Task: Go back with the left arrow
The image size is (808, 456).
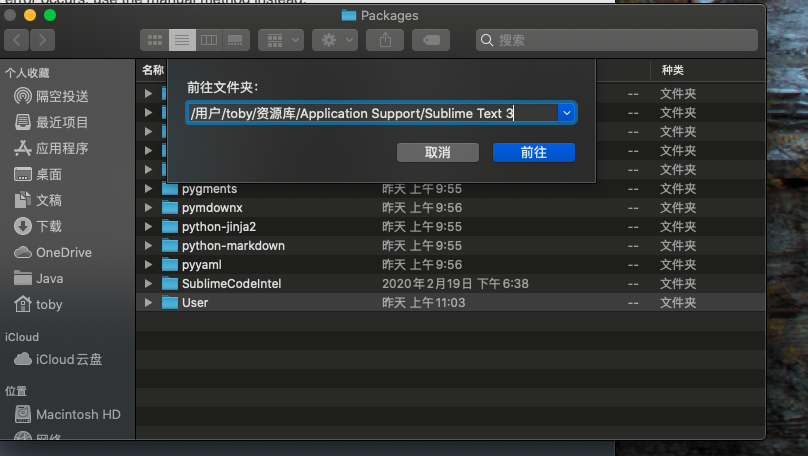Action: click(x=16, y=40)
